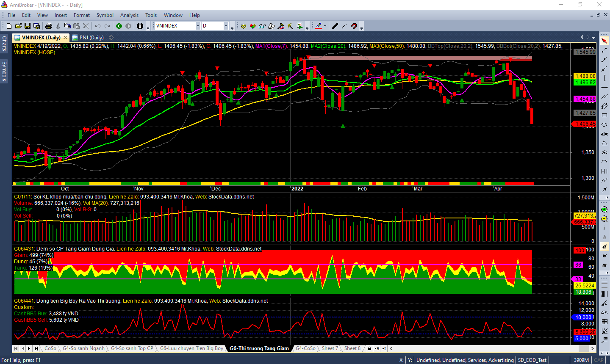This screenshot has height=364, width=610.
Task: Select the Vertical line drawing tool
Action: (604, 78)
